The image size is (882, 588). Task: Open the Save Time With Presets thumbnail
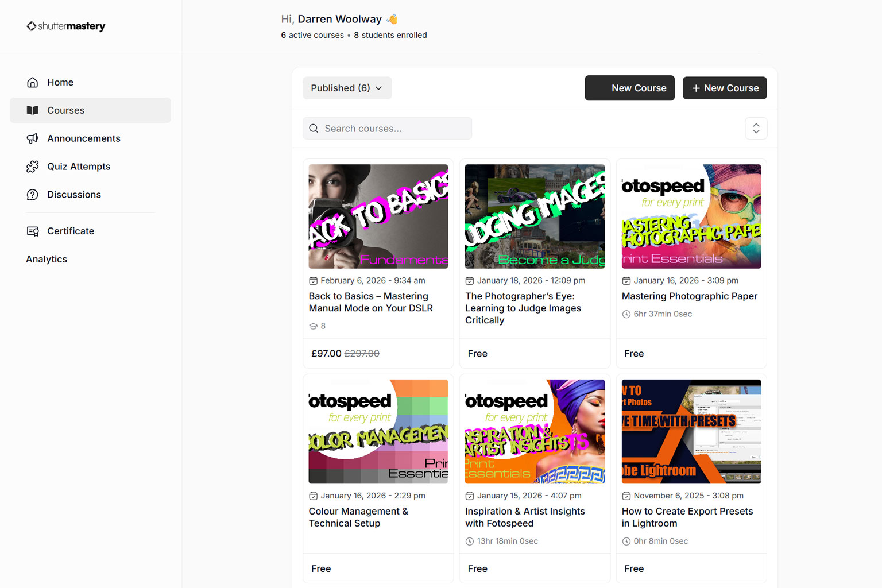[691, 431]
